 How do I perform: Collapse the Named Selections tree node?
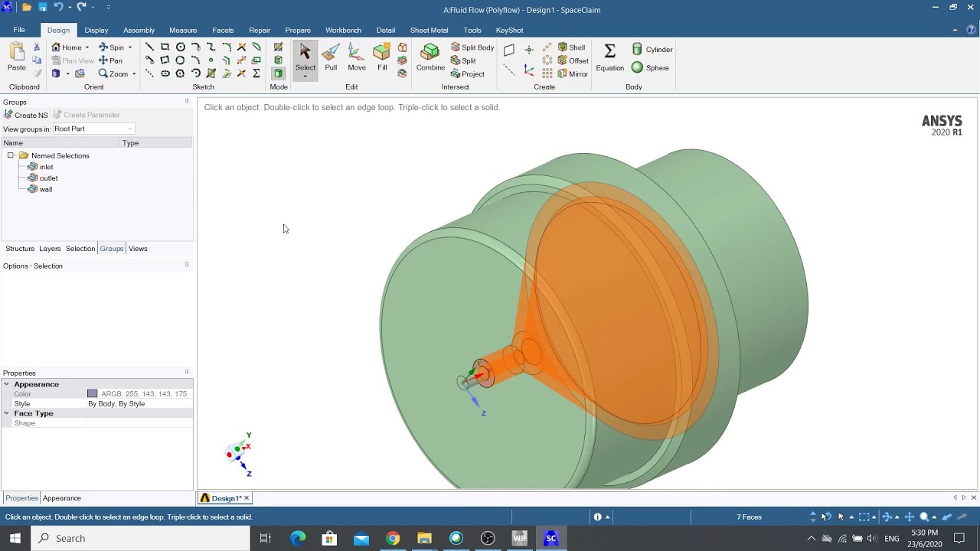click(x=11, y=155)
